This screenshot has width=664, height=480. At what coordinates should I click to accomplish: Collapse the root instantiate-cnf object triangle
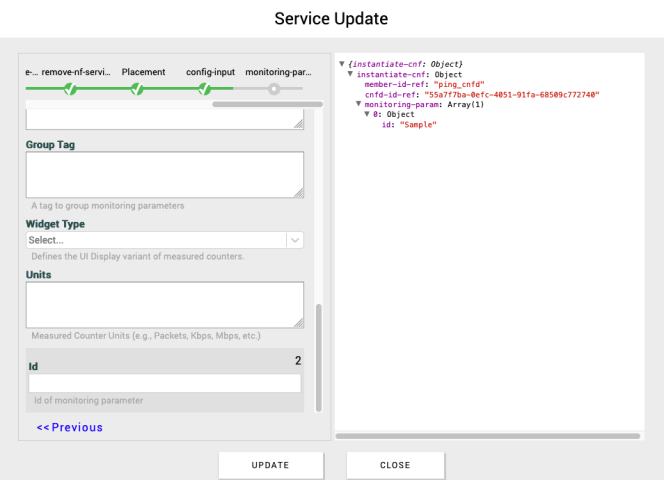342,65
